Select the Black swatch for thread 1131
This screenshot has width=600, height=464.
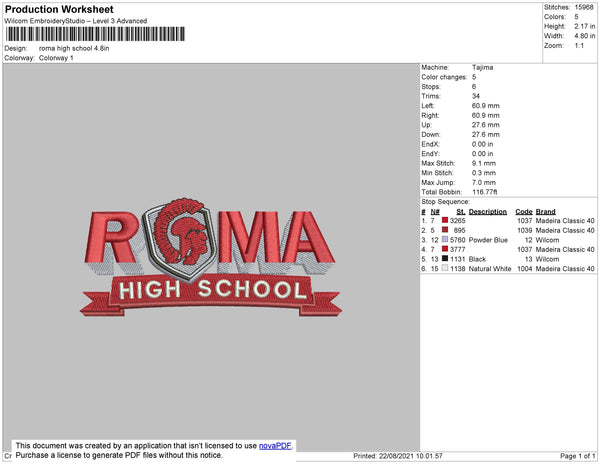click(x=445, y=259)
